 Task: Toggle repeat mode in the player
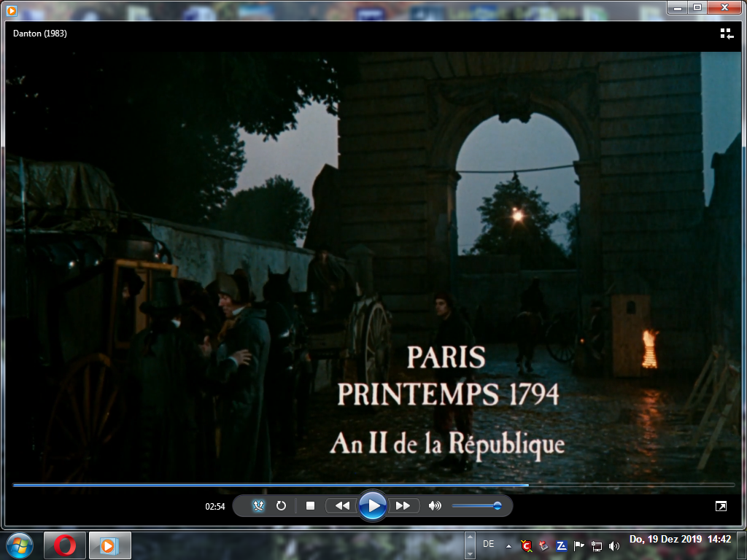click(x=281, y=505)
